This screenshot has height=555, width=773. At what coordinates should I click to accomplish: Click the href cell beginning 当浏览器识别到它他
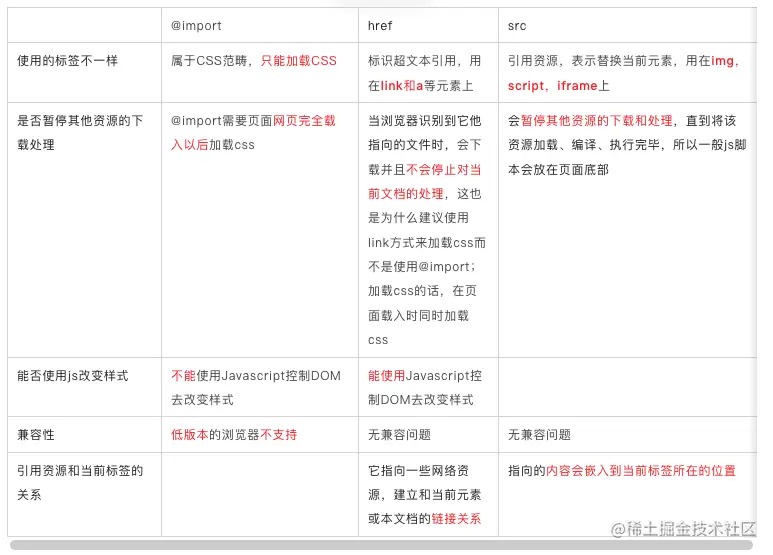(428, 230)
